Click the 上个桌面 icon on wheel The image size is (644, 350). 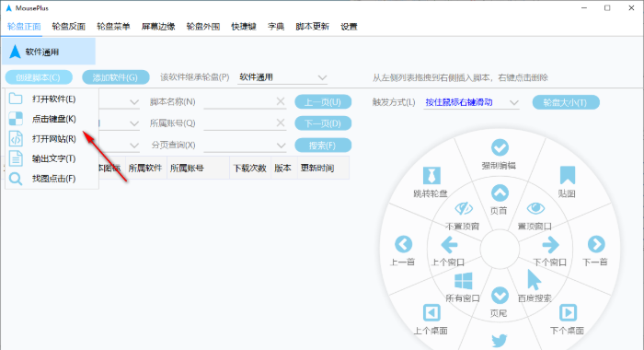431,313
